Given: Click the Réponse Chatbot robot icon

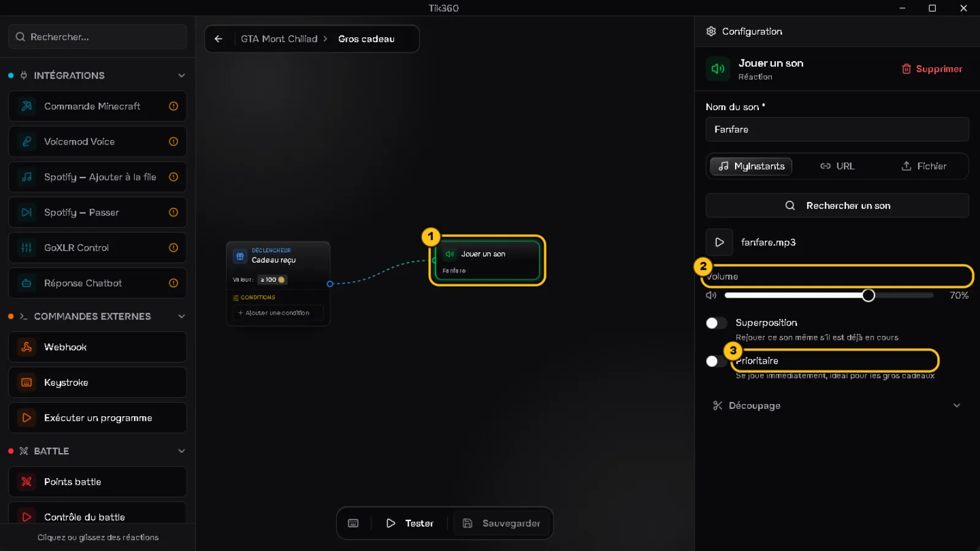Looking at the screenshot, I should point(26,283).
